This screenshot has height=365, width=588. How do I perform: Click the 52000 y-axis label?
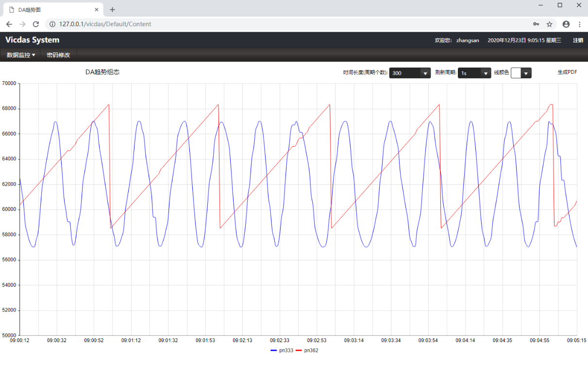(x=10, y=311)
